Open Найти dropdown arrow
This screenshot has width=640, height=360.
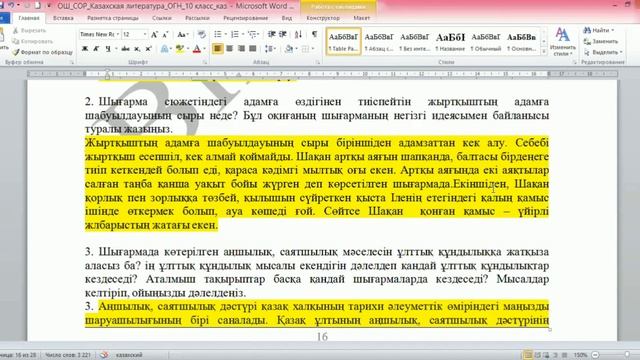point(612,30)
